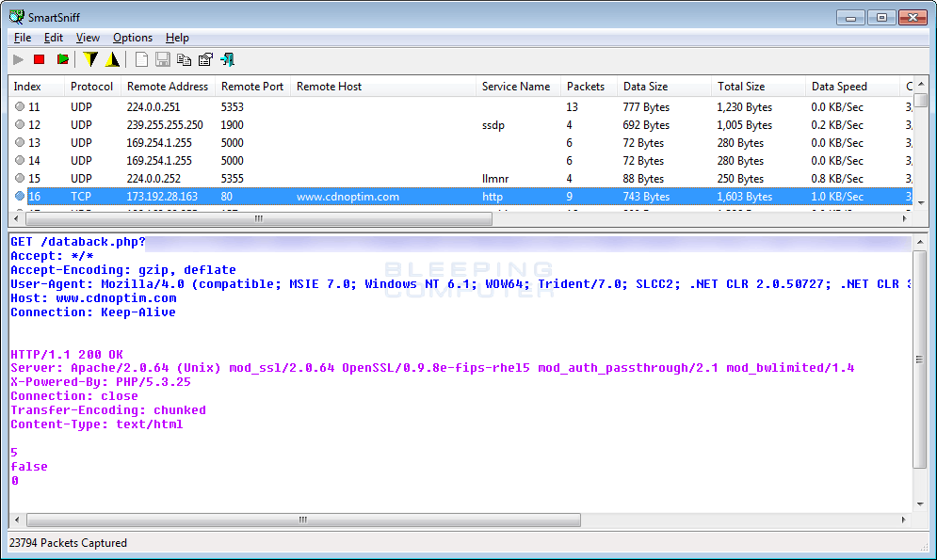This screenshot has height=560, width=937.
Task: Click connection list horizontal scrollbar right arrow
Action: [905, 219]
